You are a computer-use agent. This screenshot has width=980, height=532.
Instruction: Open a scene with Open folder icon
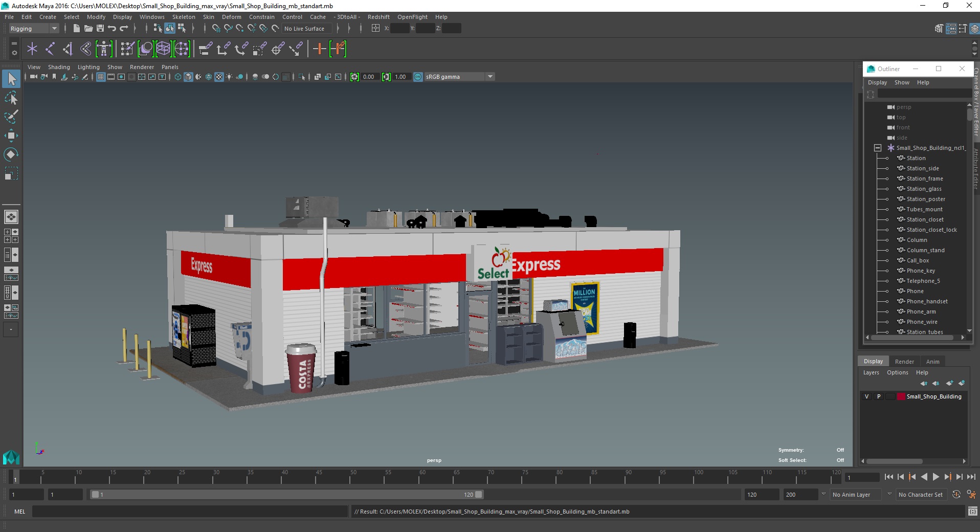(x=88, y=29)
